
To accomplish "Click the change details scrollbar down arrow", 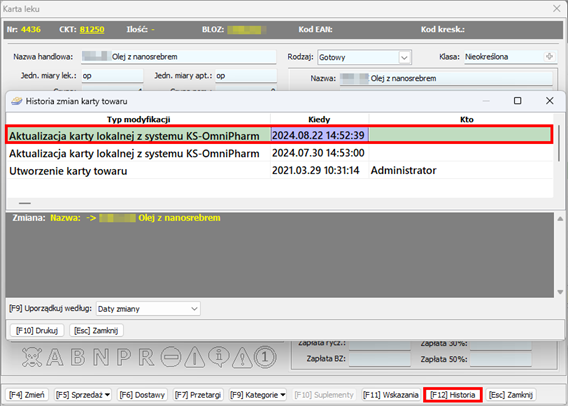I will coord(560,292).
